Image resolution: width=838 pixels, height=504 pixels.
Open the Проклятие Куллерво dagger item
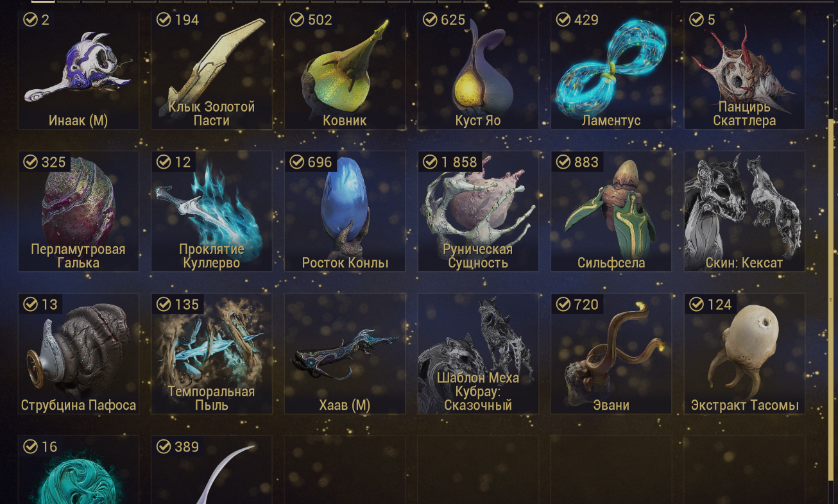(212, 212)
